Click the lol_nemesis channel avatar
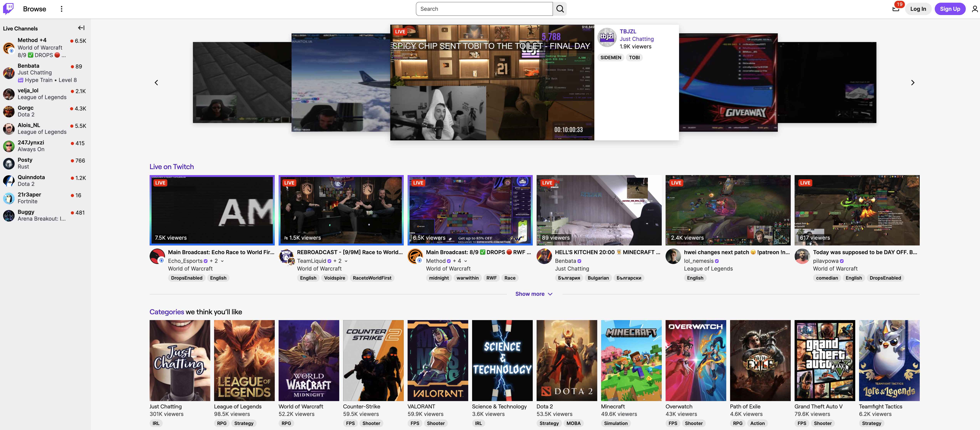The image size is (980, 430). (x=673, y=256)
